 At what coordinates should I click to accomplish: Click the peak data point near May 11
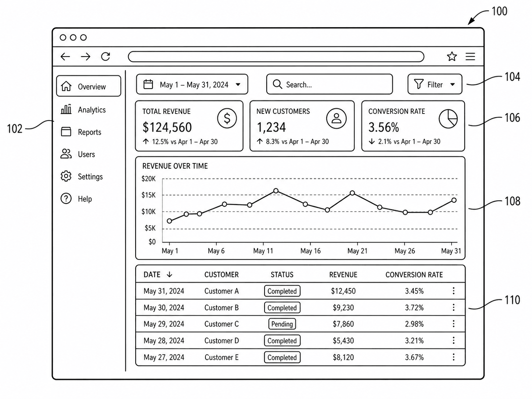[276, 191]
